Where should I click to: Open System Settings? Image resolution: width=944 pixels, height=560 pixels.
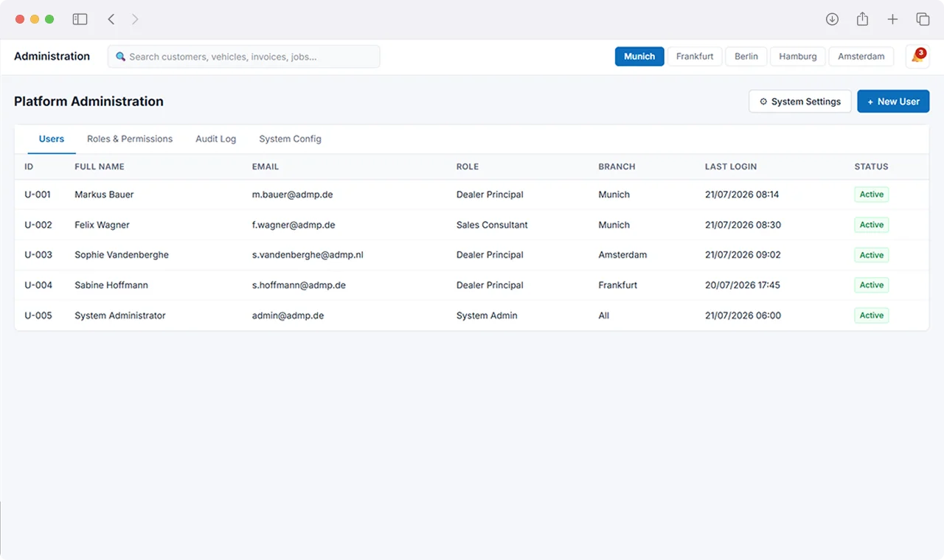800,102
